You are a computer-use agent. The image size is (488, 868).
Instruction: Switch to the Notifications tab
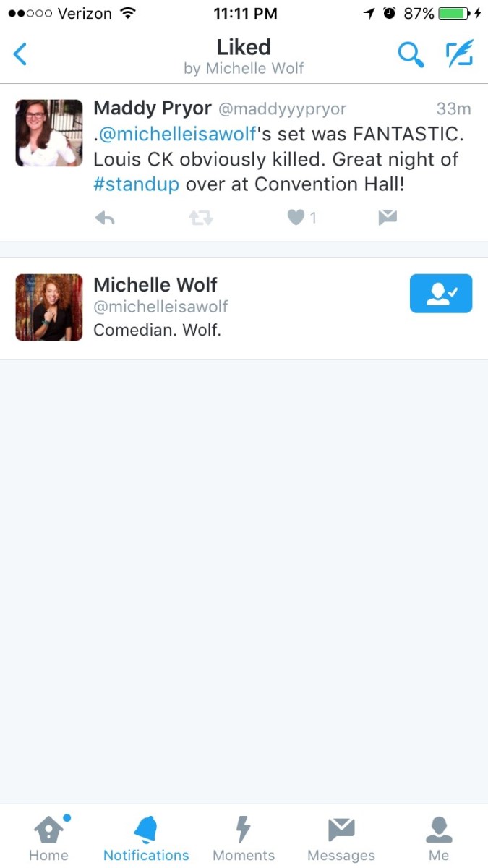click(146, 839)
